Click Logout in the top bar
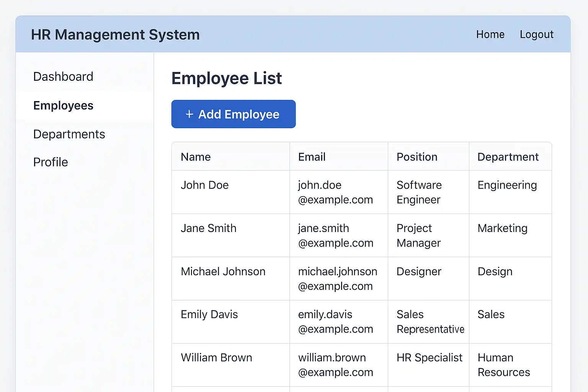This screenshot has height=392, width=588. click(x=536, y=34)
